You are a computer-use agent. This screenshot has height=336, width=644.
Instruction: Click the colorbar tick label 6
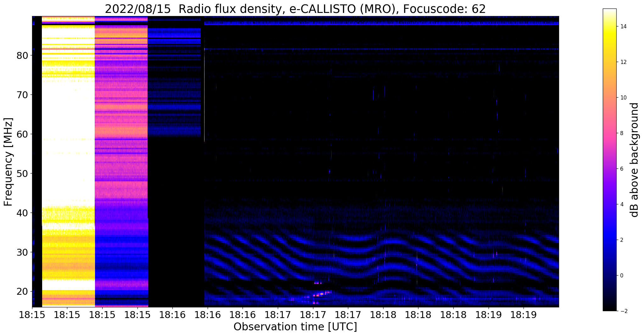(621, 169)
